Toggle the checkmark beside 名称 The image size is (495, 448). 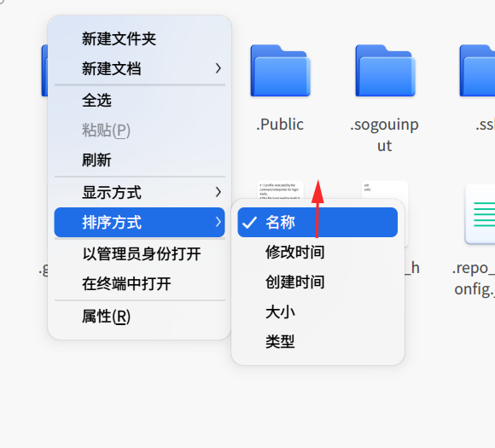[249, 223]
